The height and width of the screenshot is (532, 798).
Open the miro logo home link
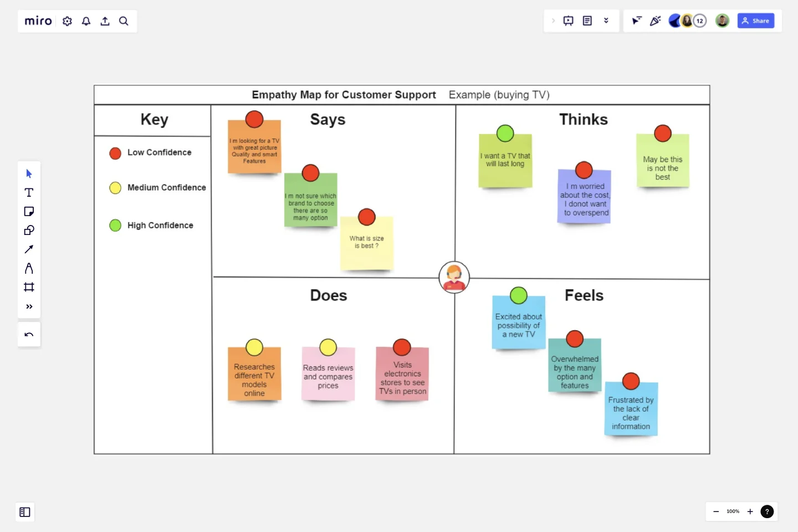(38, 21)
